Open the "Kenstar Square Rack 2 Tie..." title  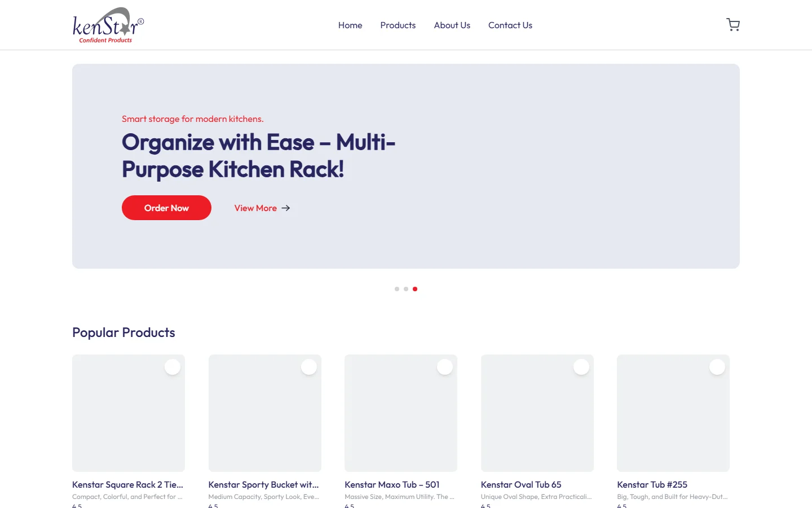(128, 485)
